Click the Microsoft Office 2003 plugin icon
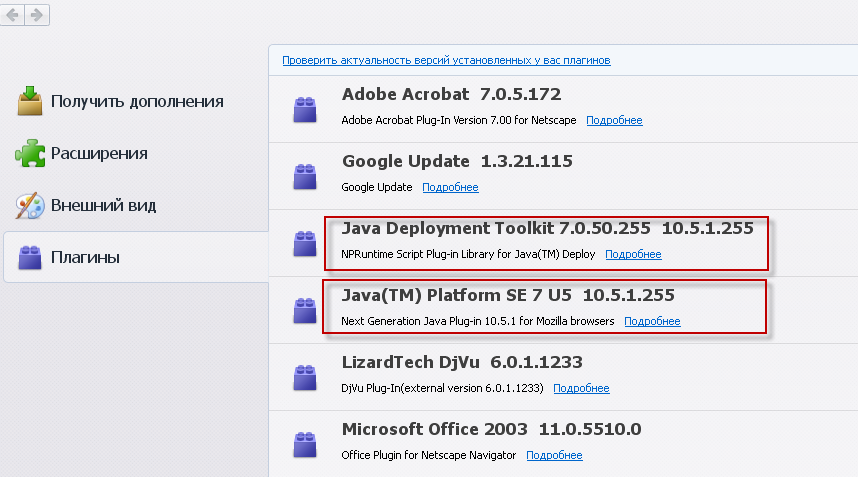This screenshot has width=858, height=477. [305, 444]
